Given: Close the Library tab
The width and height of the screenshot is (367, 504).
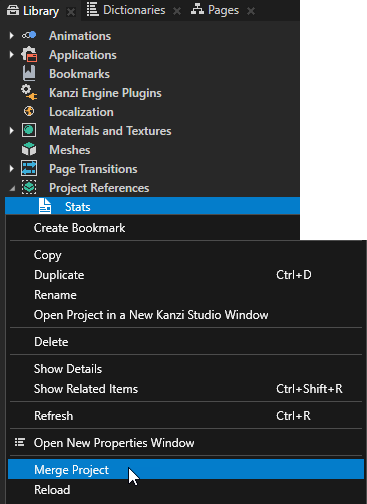Looking at the screenshot, I should (x=71, y=12).
